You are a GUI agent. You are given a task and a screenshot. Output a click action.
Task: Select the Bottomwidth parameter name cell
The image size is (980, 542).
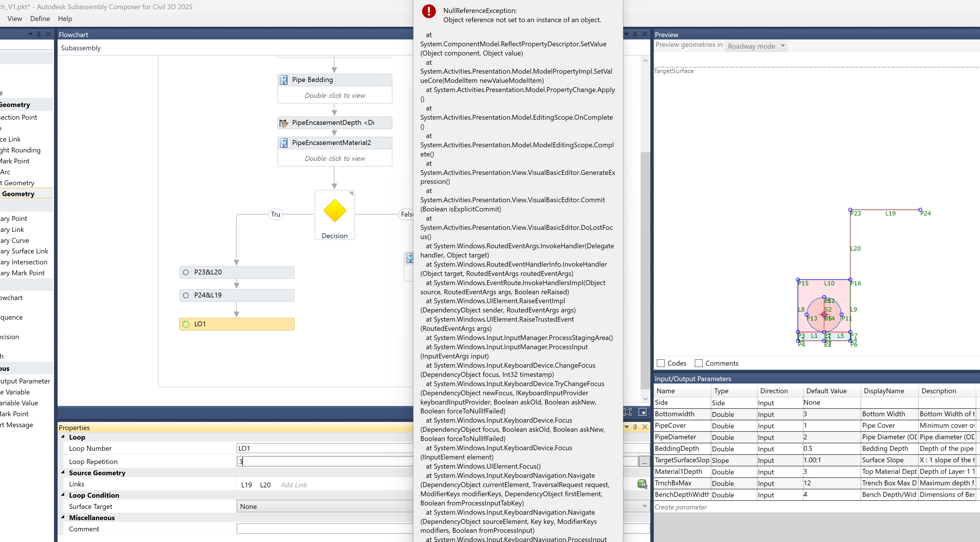coord(683,414)
